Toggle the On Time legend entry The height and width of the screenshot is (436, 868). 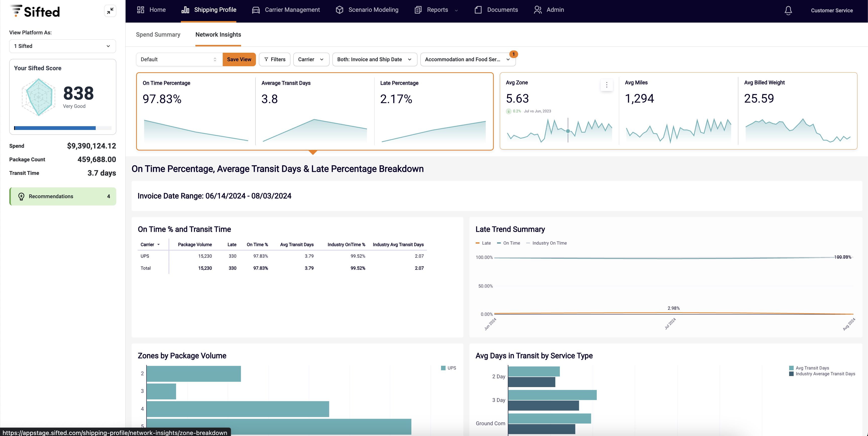(509, 243)
